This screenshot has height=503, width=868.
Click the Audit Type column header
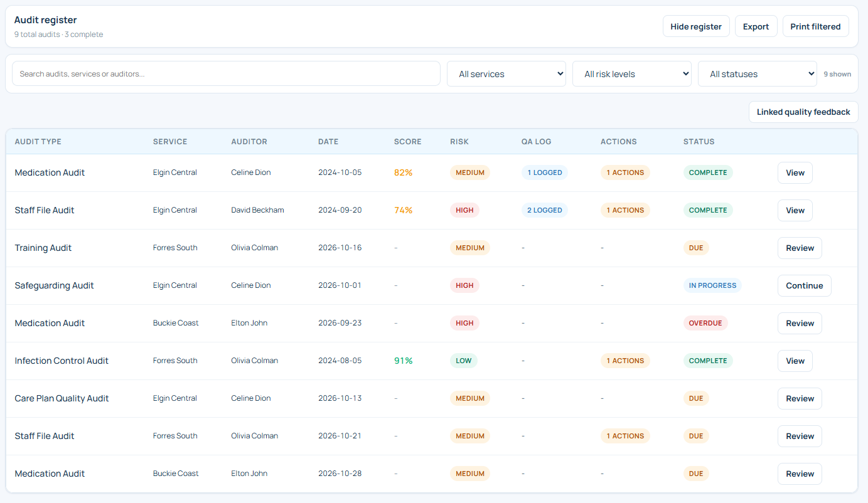click(38, 142)
